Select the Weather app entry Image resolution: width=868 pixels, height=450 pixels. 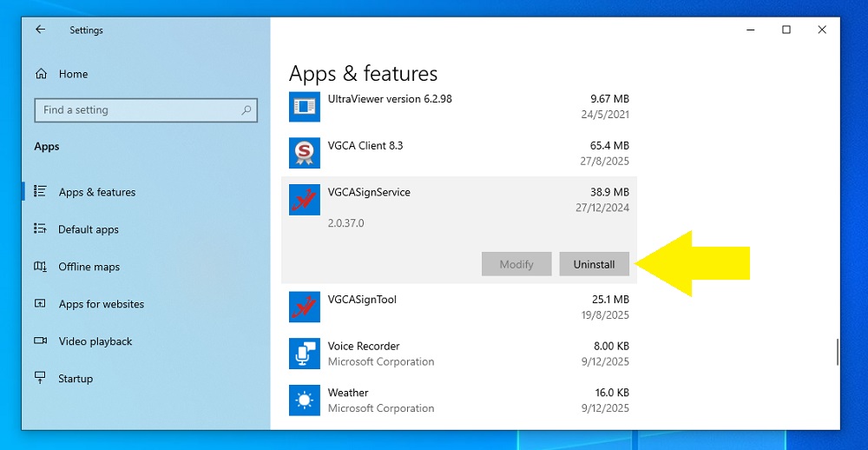[460, 400]
